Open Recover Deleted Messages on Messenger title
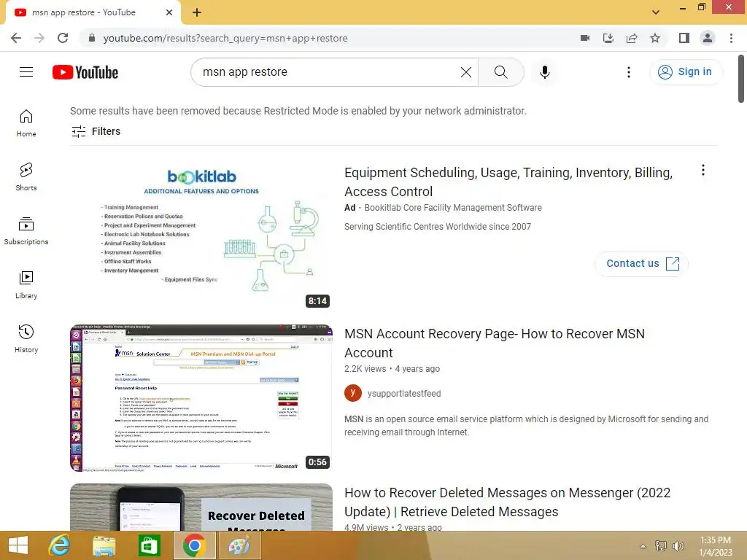The width and height of the screenshot is (747, 560). point(508,502)
